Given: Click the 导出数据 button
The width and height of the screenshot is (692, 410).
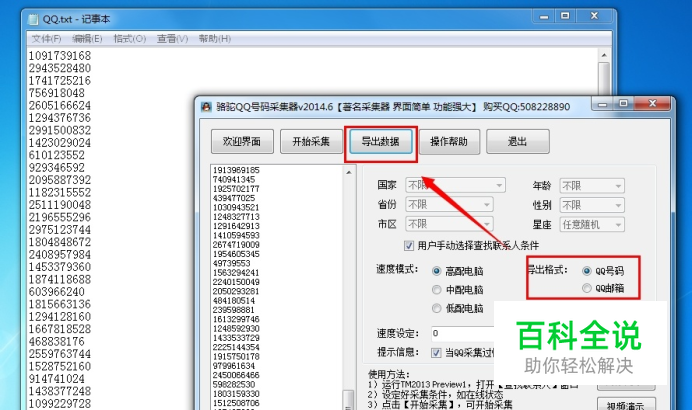Looking at the screenshot, I should (x=380, y=142).
